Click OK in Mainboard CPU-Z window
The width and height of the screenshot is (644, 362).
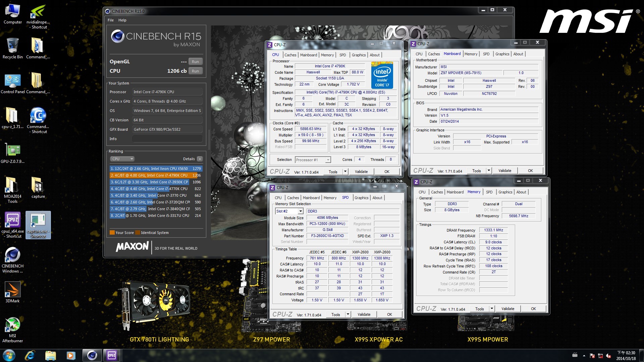[x=530, y=171]
